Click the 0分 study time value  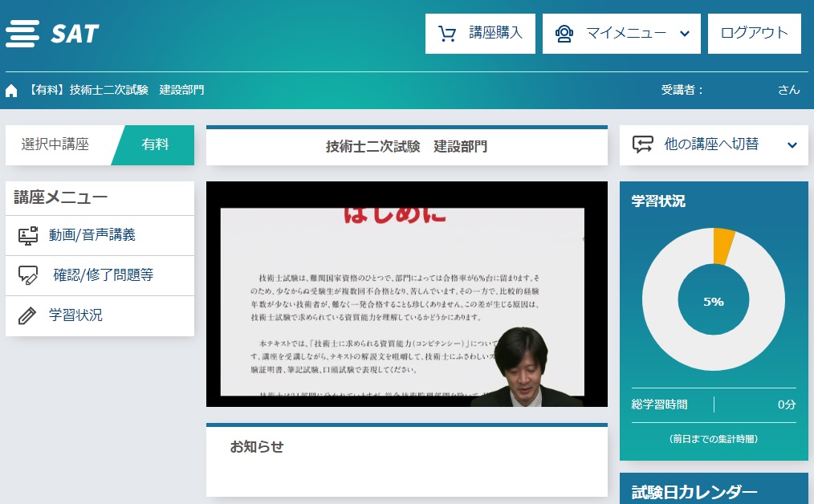[x=787, y=404]
